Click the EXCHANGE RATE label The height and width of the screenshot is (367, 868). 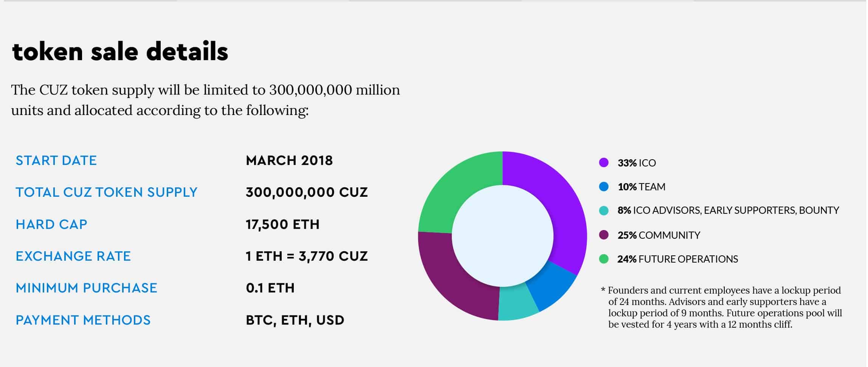tap(73, 256)
